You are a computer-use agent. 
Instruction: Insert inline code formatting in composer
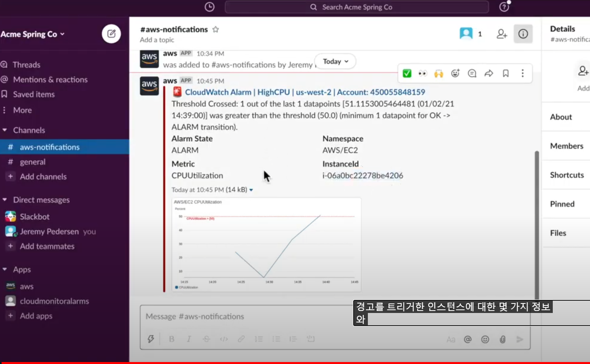[x=224, y=339]
